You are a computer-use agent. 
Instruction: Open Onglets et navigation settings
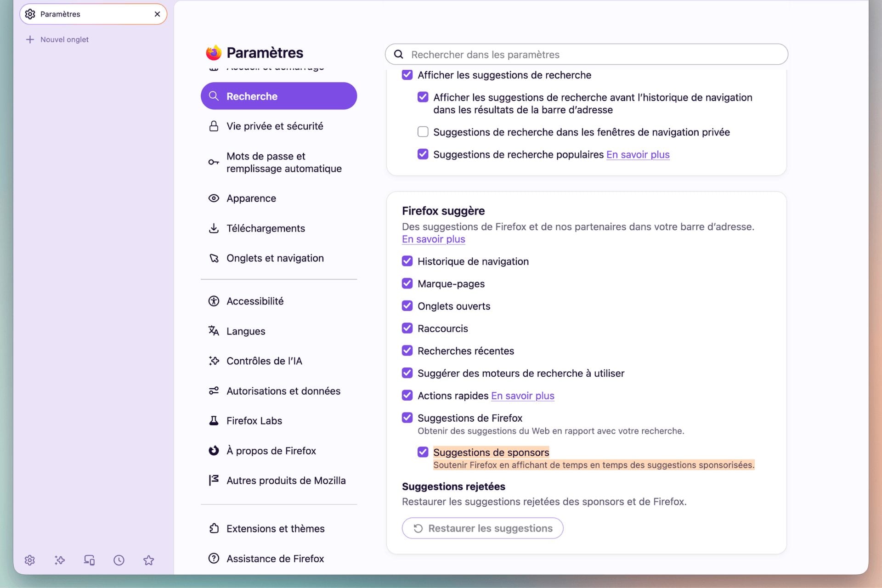(279, 258)
